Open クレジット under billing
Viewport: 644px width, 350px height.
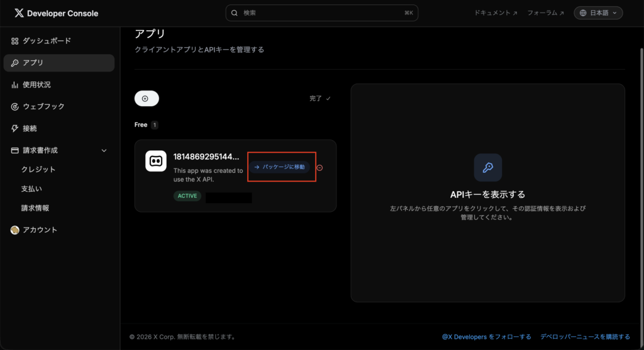point(38,170)
